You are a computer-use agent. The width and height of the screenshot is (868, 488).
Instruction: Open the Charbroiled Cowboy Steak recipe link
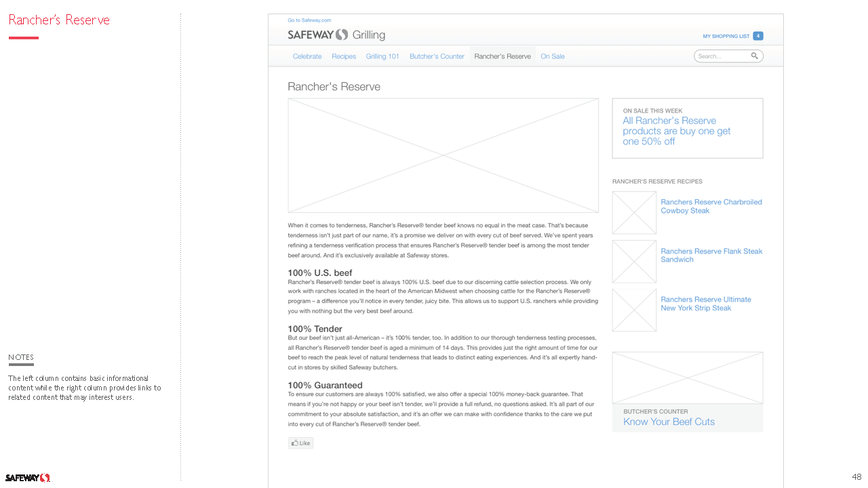[x=711, y=206]
